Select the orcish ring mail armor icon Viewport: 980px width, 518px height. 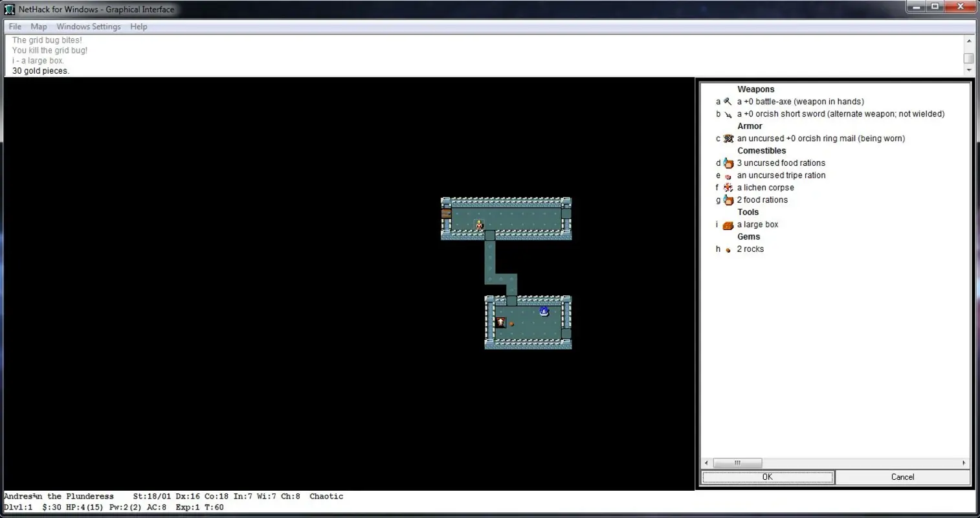point(728,138)
